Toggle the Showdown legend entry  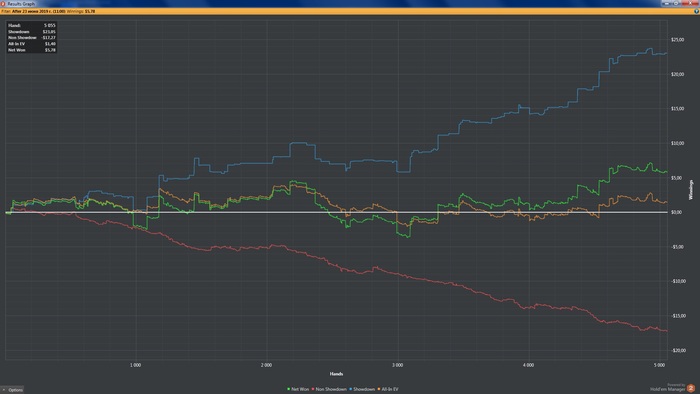click(x=362, y=389)
